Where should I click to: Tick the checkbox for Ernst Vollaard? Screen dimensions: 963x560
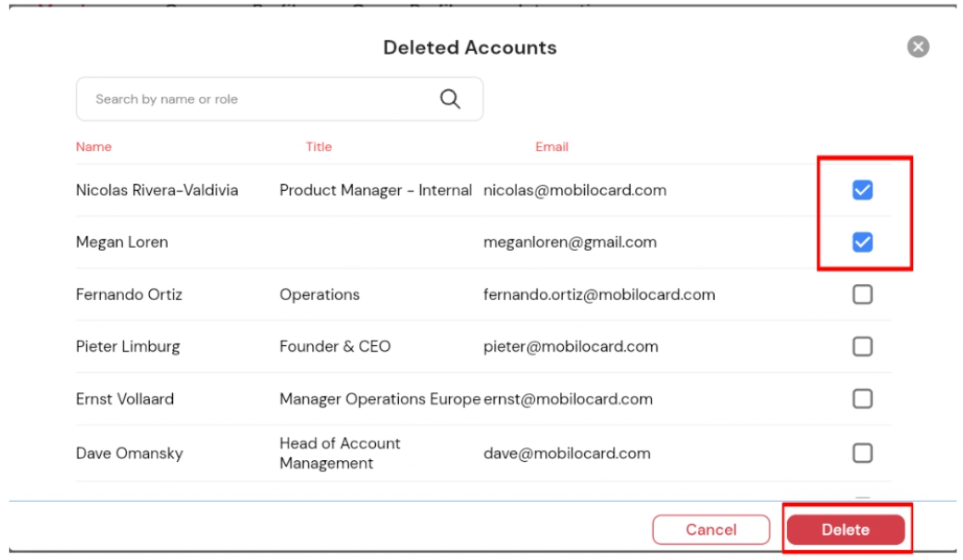click(862, 399)
